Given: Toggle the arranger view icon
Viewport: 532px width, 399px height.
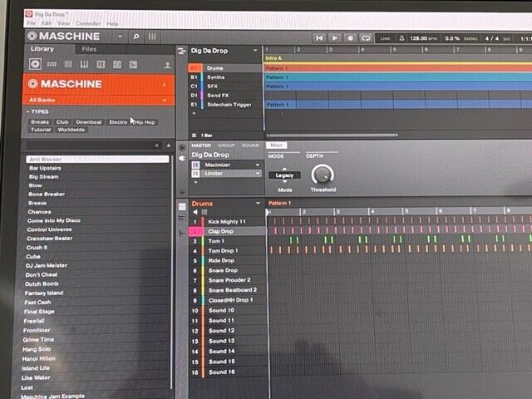Looking at the screenshot, I should tap(181, 52).
